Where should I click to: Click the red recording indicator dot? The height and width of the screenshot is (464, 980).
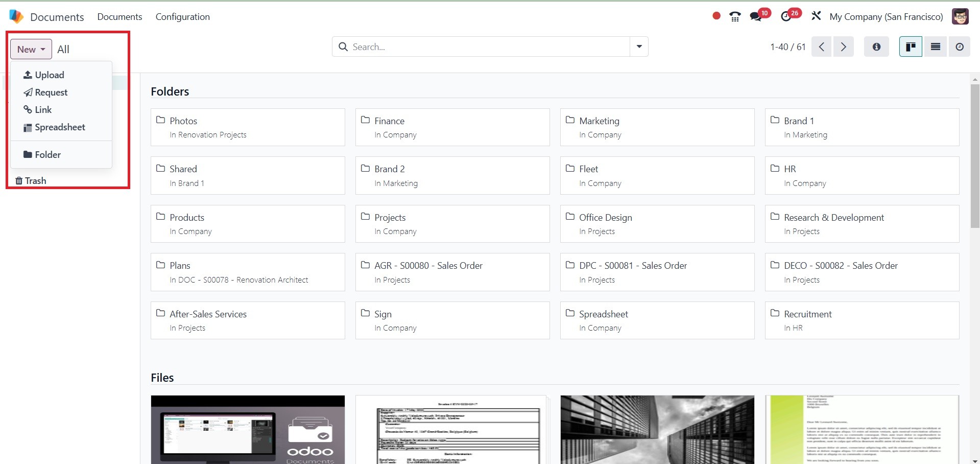point(716,16)
